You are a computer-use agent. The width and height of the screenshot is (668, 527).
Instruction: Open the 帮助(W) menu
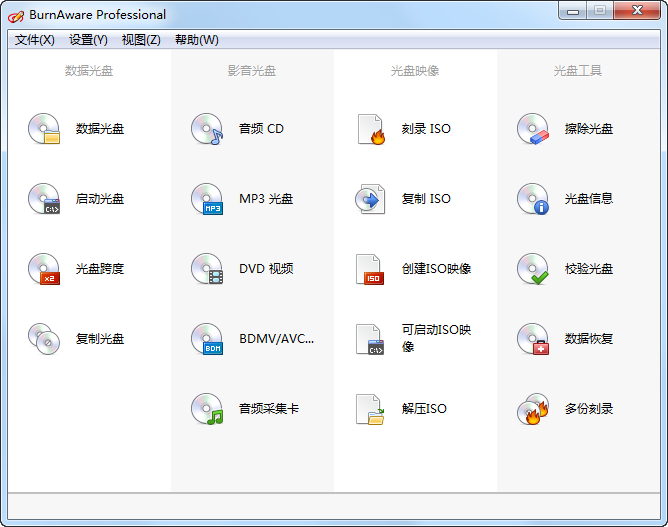[x=197, y=40]
